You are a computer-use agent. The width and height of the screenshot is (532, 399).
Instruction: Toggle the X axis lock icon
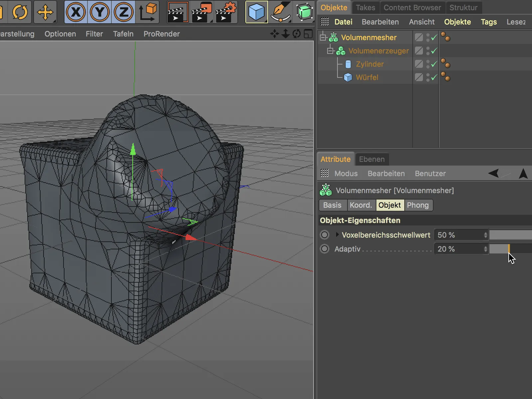pos(76,12)
